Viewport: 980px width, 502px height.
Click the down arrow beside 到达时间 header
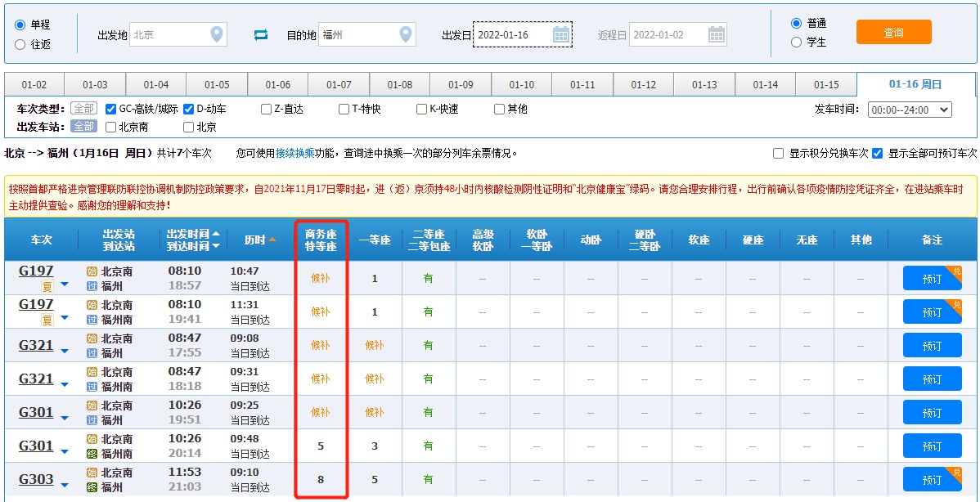click(x=216, y=246)
